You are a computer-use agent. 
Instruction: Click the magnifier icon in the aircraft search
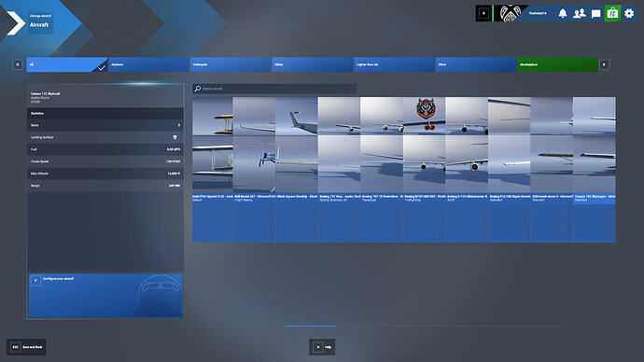click(198, 89)
